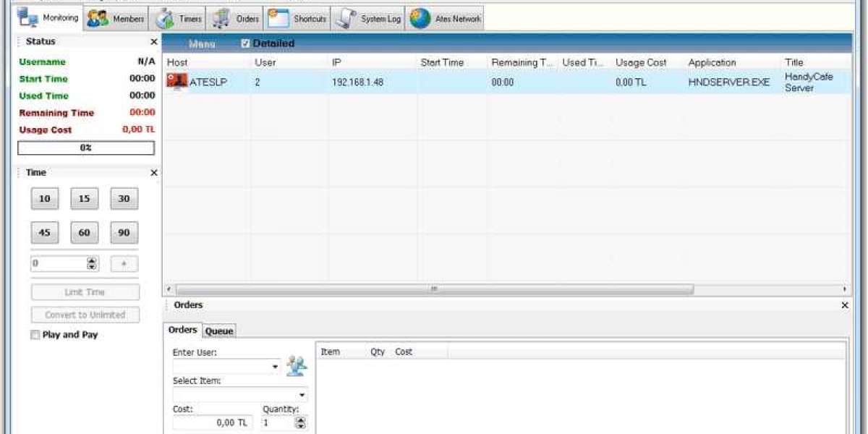Click the Monitoring computers icon
Screen dimensions: 868x434
click(x=27, y=18)
